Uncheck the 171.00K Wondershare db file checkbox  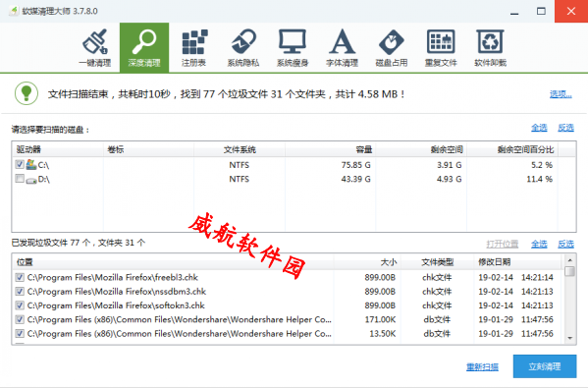point(20,319)
